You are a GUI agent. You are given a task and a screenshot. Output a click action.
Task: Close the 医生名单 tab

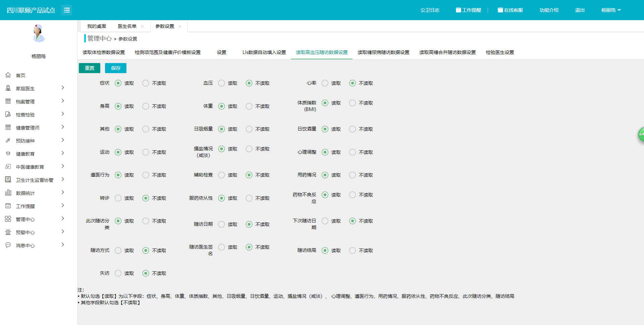coord(142,26)
